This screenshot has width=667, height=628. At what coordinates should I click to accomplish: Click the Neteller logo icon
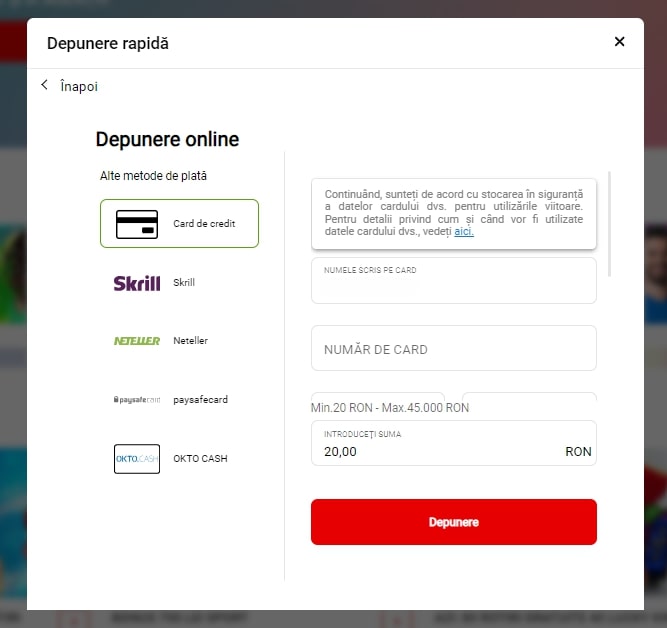click(137, 341)
